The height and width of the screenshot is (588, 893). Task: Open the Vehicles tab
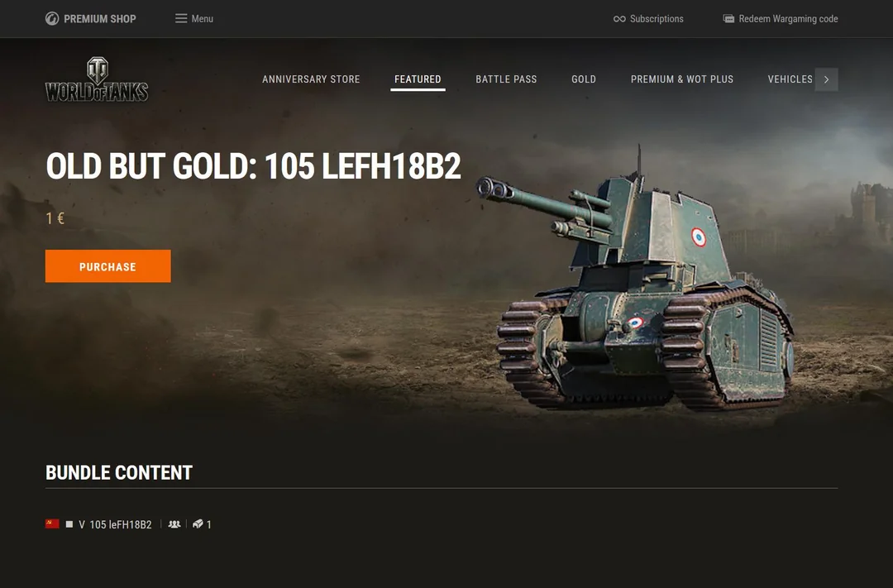coord(790,79)
